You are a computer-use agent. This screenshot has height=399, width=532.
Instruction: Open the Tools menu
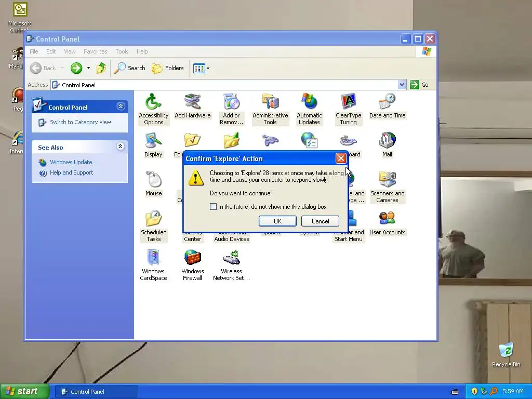(122, 51)
